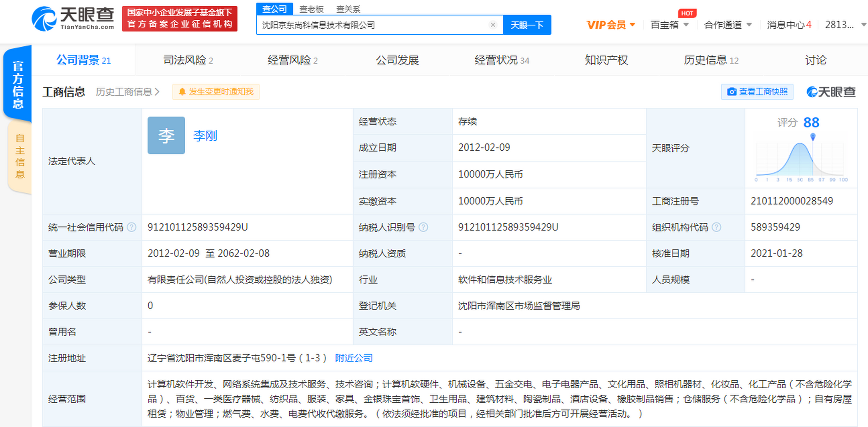
Task: Select credit code 91210112589359429U under 统一社会信用代码
Action: click(x=198, y=227)
